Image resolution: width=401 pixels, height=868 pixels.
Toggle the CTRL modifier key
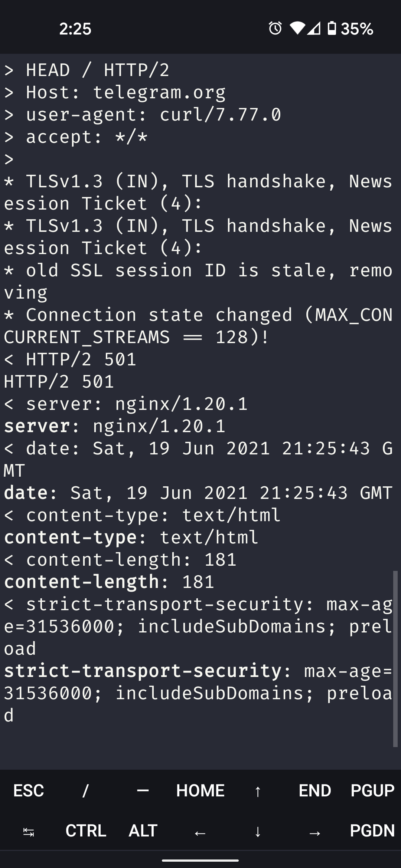[86, 831]
